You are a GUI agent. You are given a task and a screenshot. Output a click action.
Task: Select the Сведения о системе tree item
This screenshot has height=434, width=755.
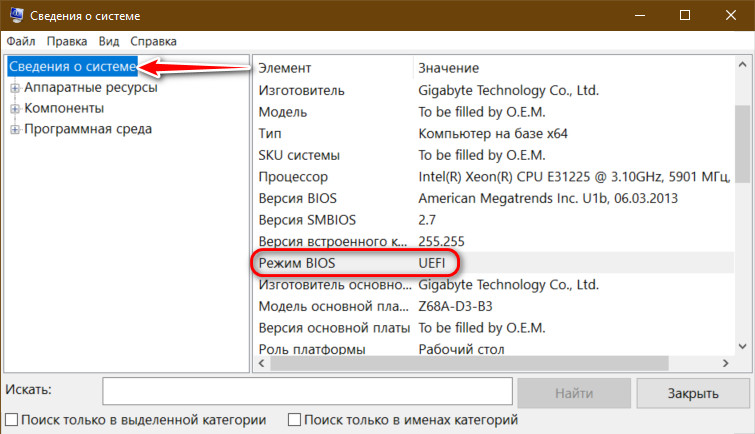click(73, 66)
